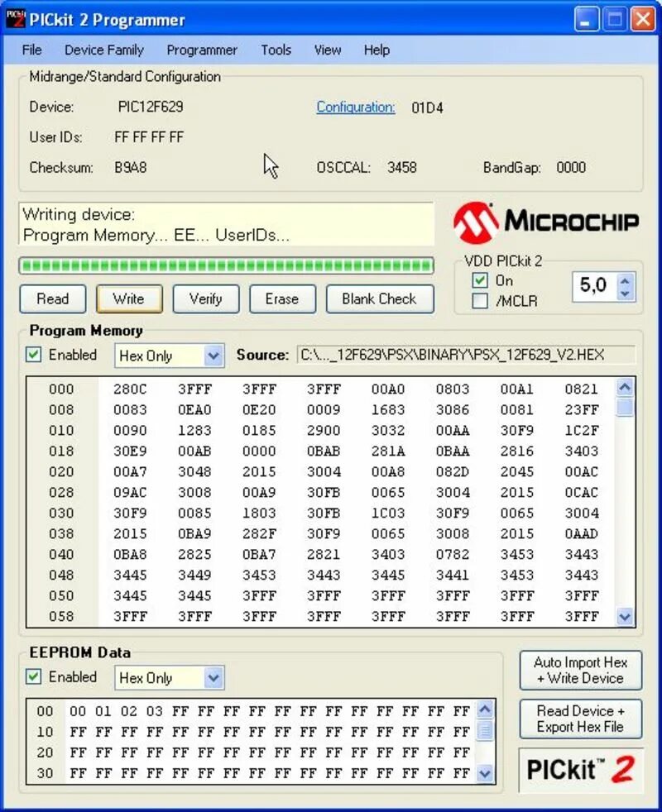Click the PICkit 2 title bar icon

tap(16, 19)
